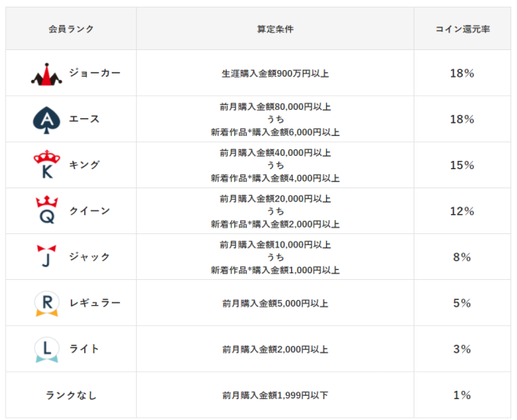517x420 pixels.
Task: Click the Ace spade icon
Action: pos(47,120)
